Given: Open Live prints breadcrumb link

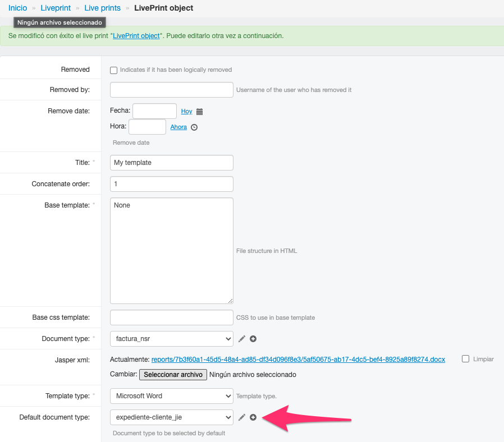Looking at the screenshot, I should [102, 8].
